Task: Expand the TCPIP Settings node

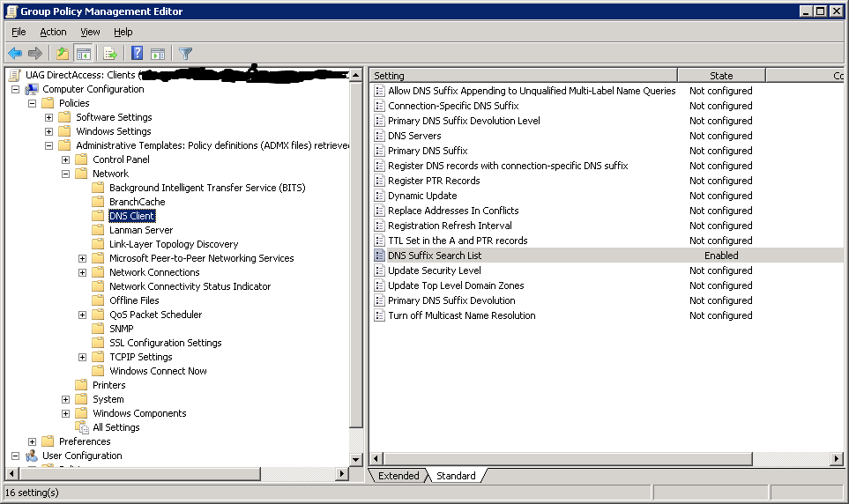Action: point(82,357)
